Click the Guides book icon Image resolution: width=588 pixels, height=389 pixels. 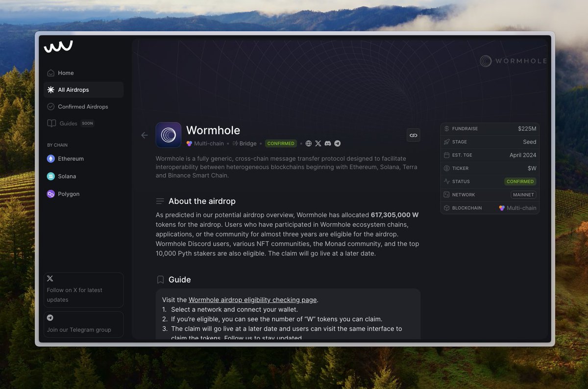51,123
